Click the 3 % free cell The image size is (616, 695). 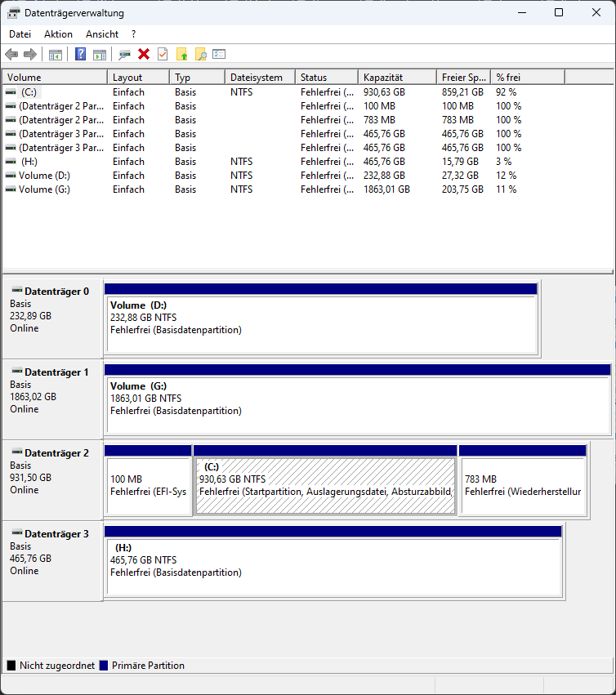[x=503, y=162]
